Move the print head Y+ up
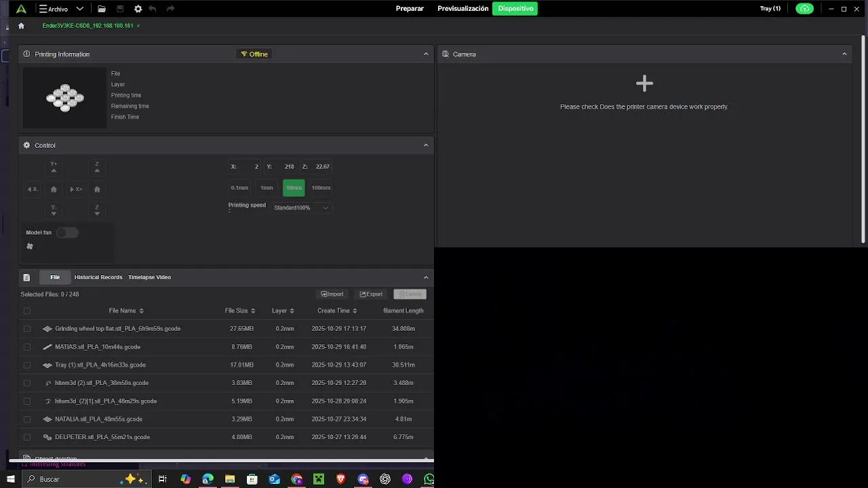The height and width of the screenshot is (488, 868). tap(54, 167)
